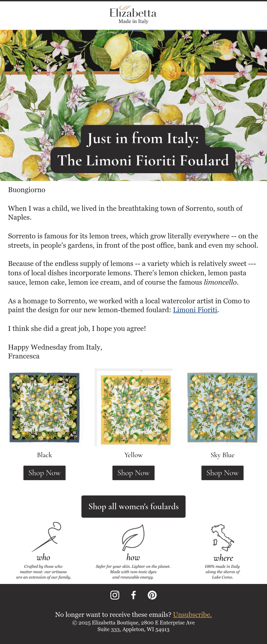Click the Black product label
Image resolution: width=267 pixels, height=644 pixels.
[44, 455]
